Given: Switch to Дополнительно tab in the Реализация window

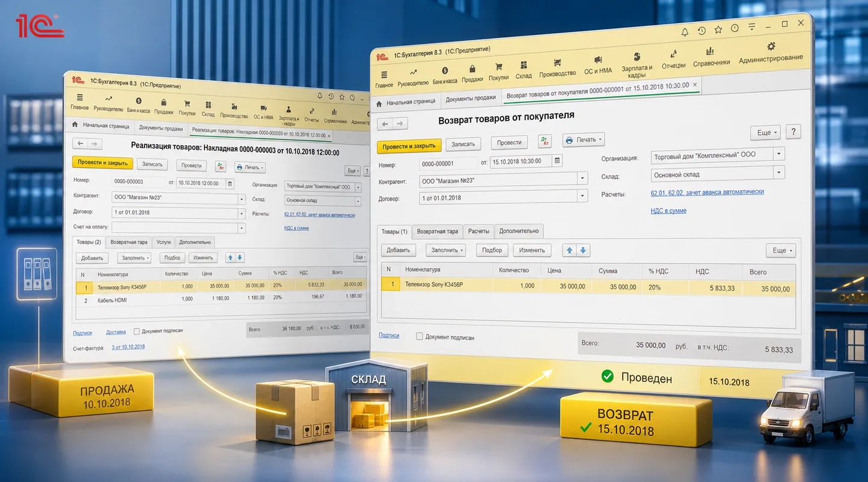Looking at the screenshot, I should (x=195, y=242).
